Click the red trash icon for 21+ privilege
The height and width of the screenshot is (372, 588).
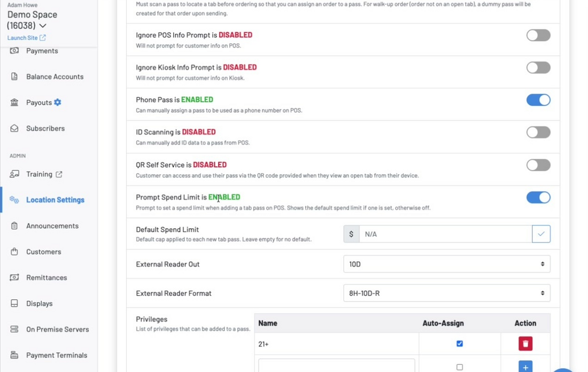pyautogui.click(x=525, y=344)
